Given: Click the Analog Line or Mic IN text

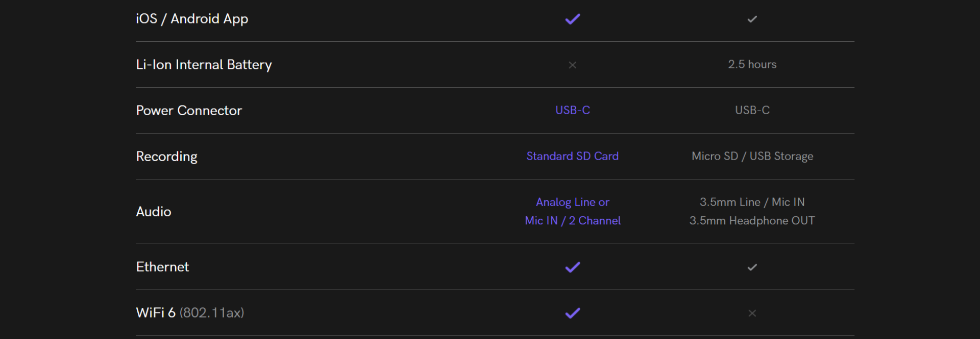Looking at the screenshot, I should coord(573,212).
